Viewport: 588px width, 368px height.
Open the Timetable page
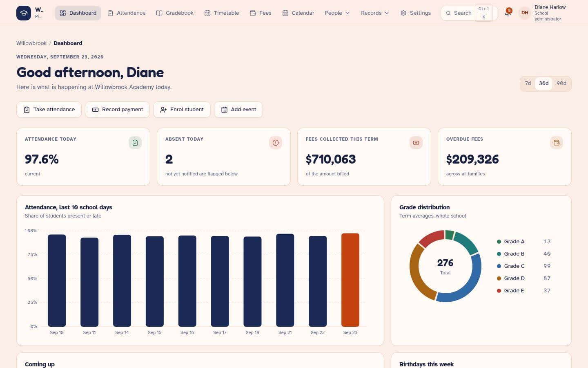click(x=222, y=13)
